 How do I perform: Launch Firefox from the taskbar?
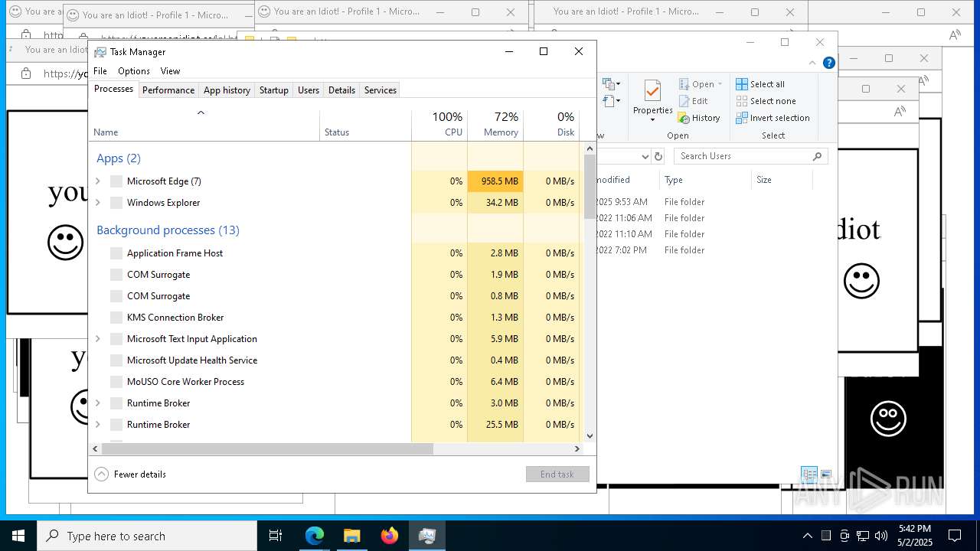coord(390,536)
